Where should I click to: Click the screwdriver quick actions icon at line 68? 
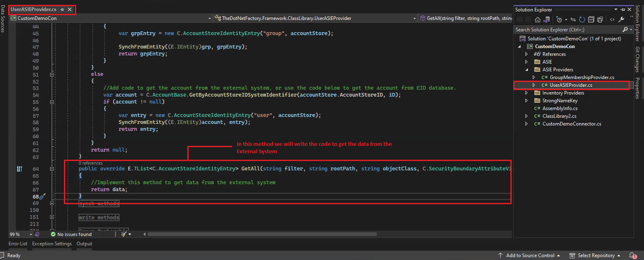[x=42, y=196]
